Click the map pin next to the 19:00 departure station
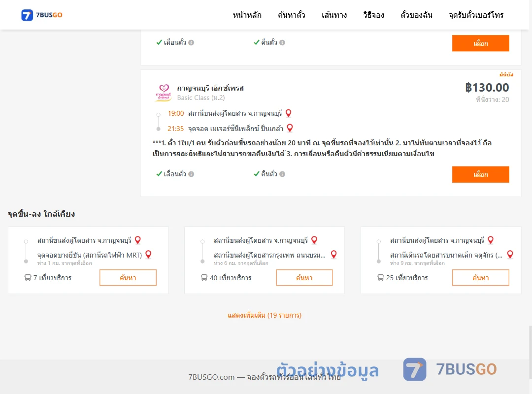 click(288, 113)
